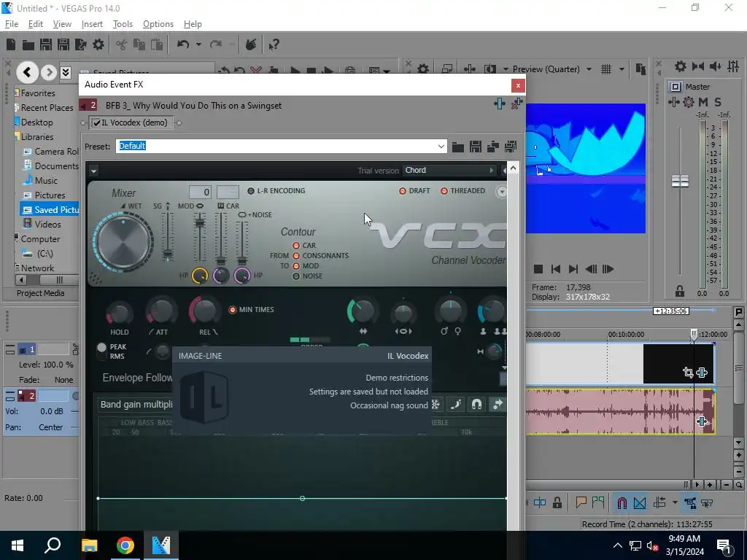Open preset folder icon in Audio Event FX
747x560 pixels.
(458, 147)
